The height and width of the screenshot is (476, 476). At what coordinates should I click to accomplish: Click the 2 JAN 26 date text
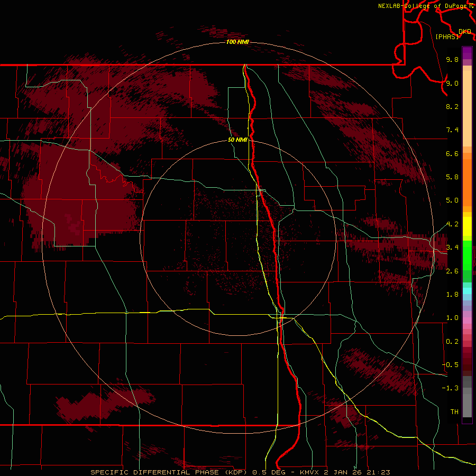click(344, 472)
